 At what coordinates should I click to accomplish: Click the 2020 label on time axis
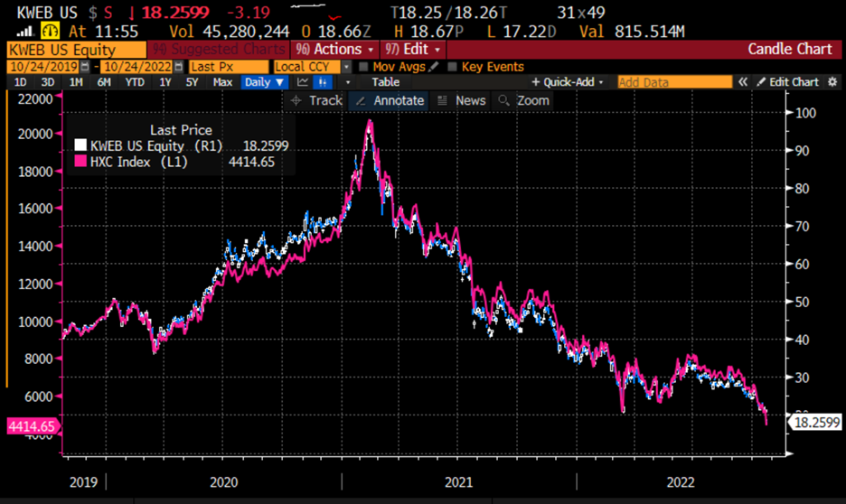click(x=224, y=482)
